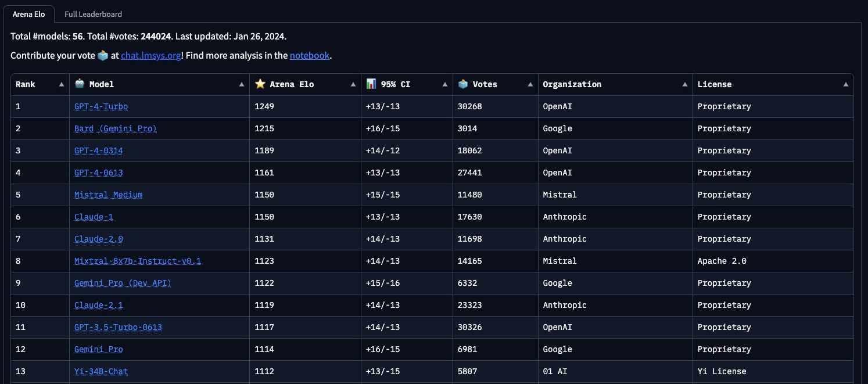Open the Claude-2.0 model link
This screenshot has height=384, width=868.
pyautogui.click(x=99, y=239)
